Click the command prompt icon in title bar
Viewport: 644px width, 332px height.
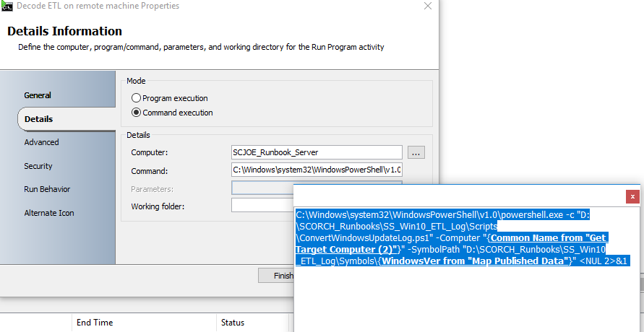click(x=7, y=6)
